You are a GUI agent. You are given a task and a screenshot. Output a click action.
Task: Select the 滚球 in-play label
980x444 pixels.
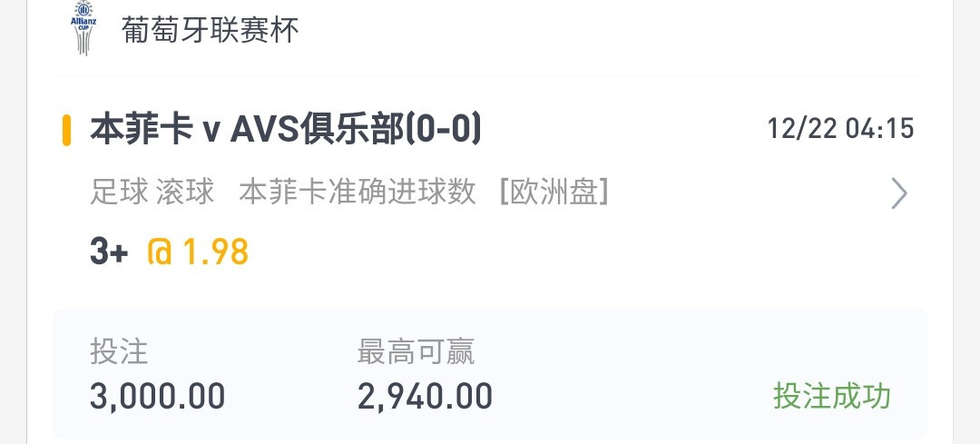(185, 192)
